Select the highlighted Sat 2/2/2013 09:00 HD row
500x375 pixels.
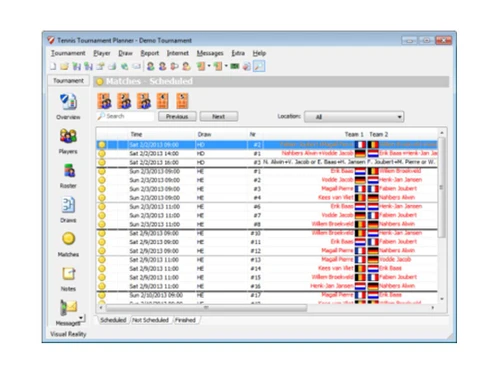click(267, 145)
